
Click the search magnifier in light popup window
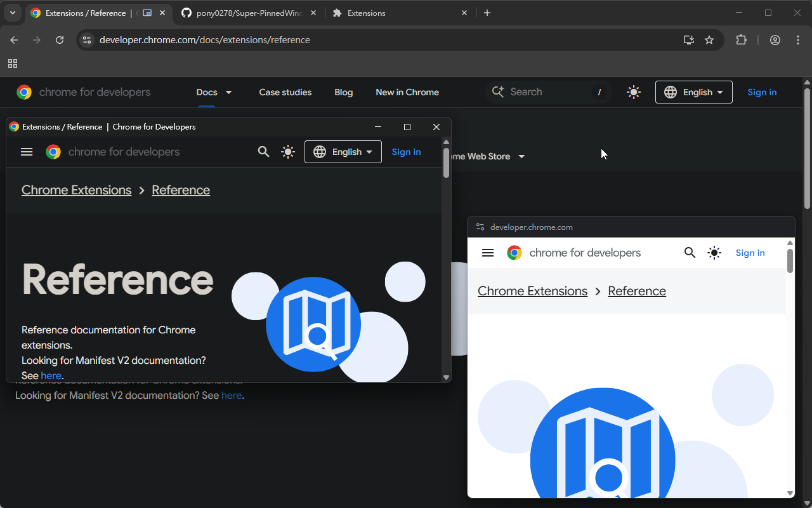tap(690, 253)
